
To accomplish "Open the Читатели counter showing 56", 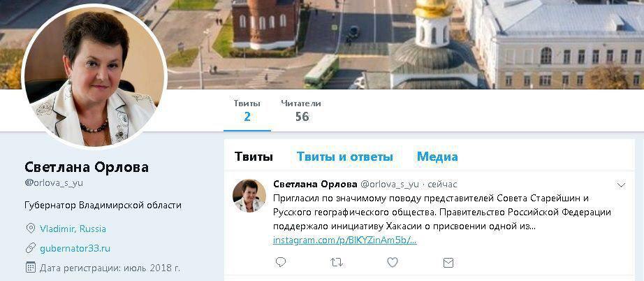I will point(302,110).
